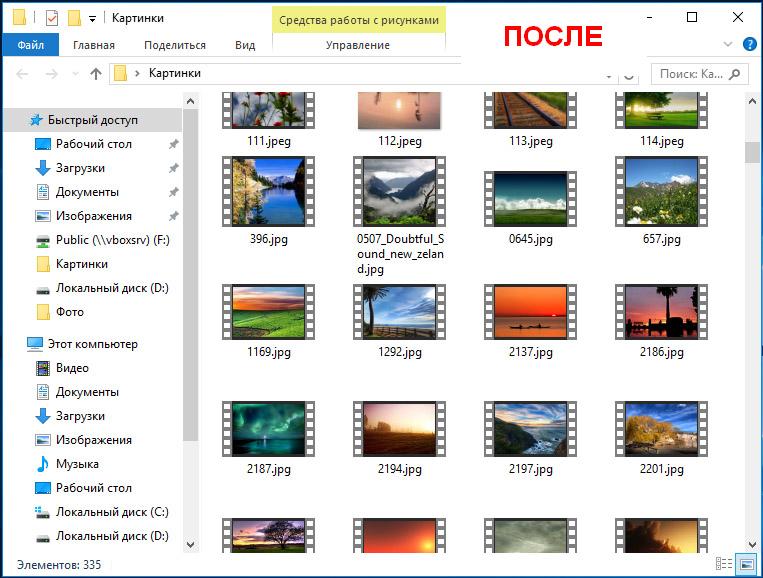The height and width of the screenshot is (578, 763).
Task: Open the Музыка library
Action: tap(77, 464)
